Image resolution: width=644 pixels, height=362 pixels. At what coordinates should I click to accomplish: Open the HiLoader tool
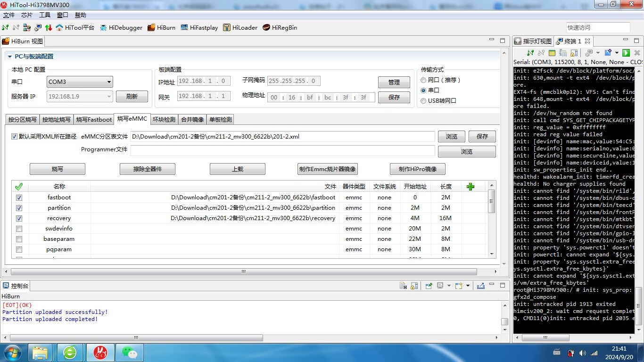tap(240, 27)
